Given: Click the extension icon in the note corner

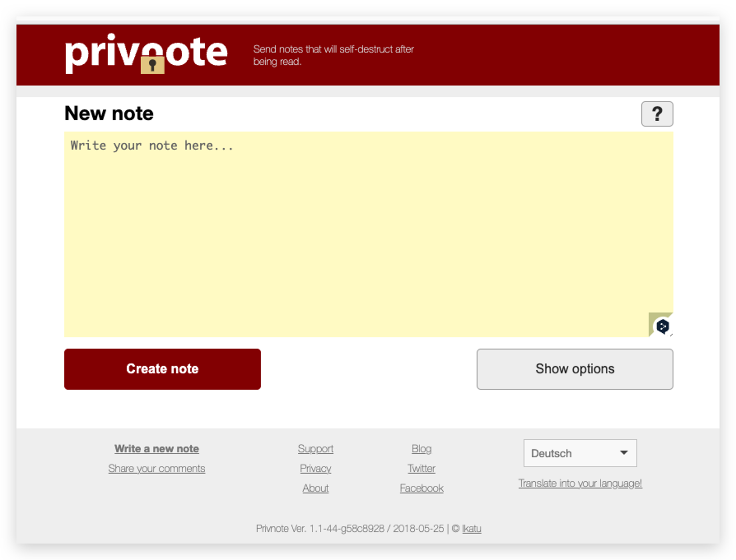Looking at the screenshot, I should click(662, 326).
